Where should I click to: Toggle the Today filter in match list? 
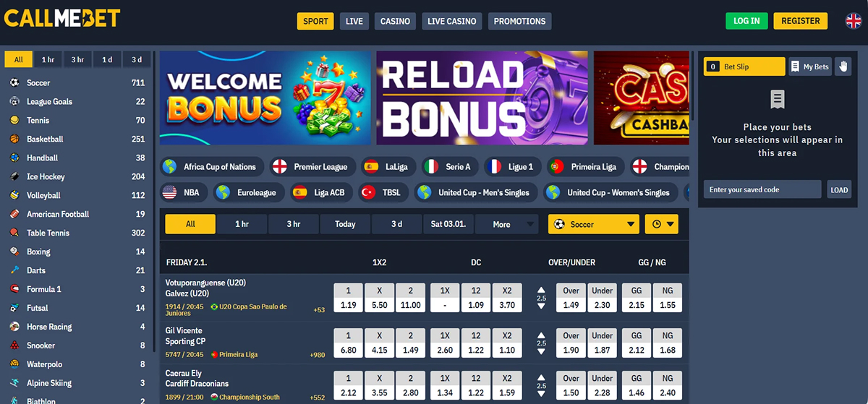tap(345, 224)
